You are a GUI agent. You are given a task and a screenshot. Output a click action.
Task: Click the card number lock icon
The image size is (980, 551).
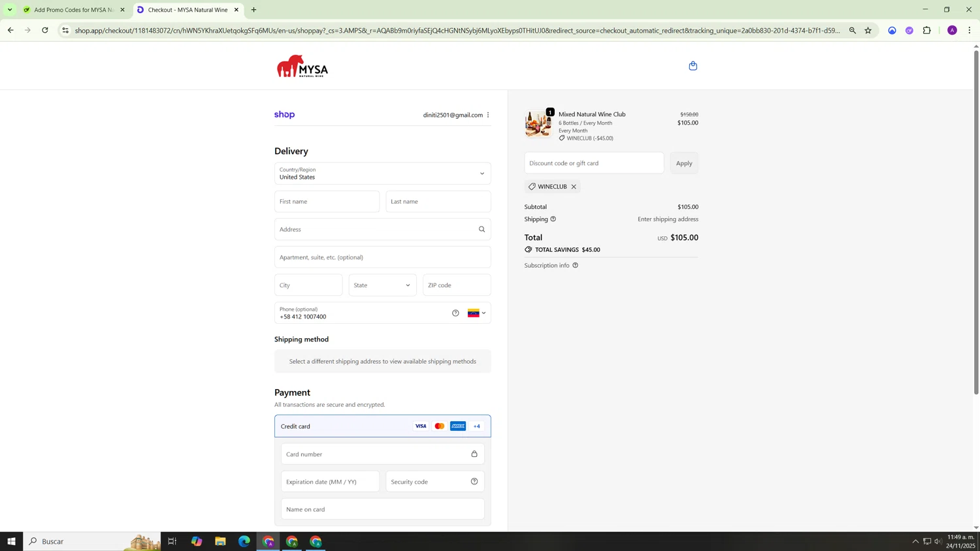(474, 454)
